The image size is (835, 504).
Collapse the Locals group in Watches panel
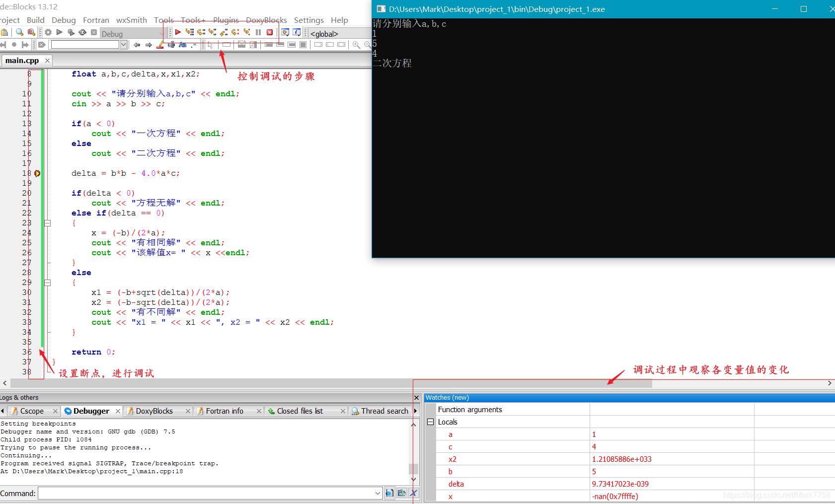(x=430, y=422)
